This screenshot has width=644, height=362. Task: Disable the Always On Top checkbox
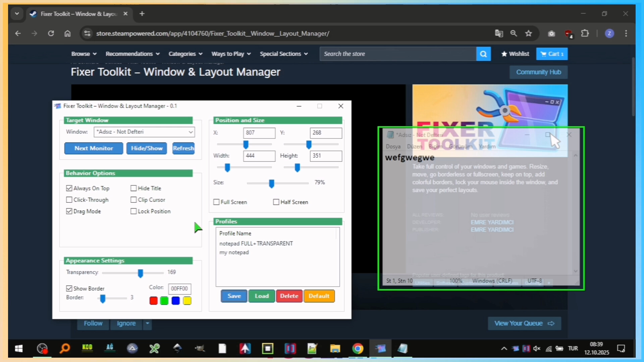[69, 188]
